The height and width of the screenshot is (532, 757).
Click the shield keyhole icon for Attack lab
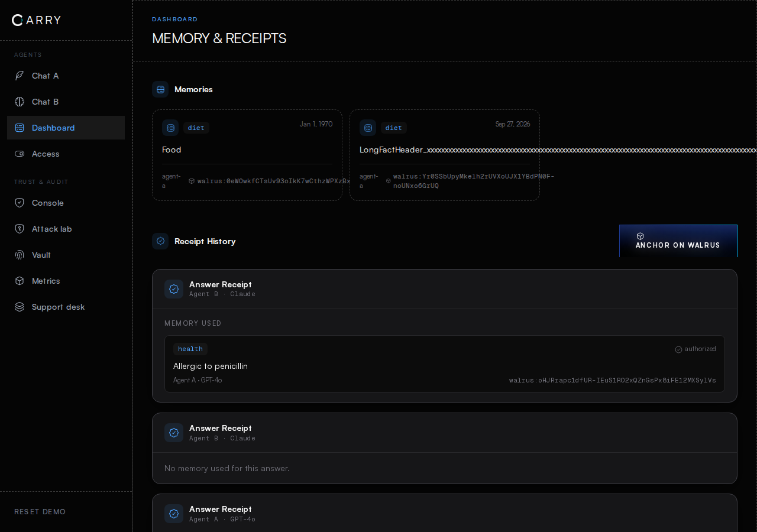coord(20,229)
